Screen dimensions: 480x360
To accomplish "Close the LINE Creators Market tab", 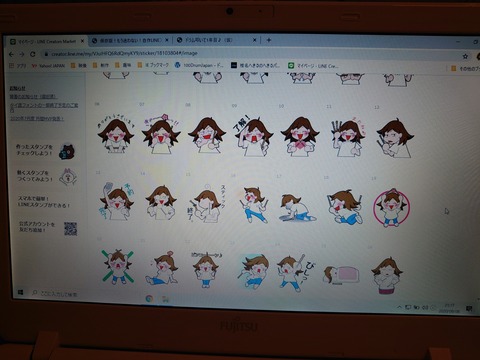I will 82,41.
